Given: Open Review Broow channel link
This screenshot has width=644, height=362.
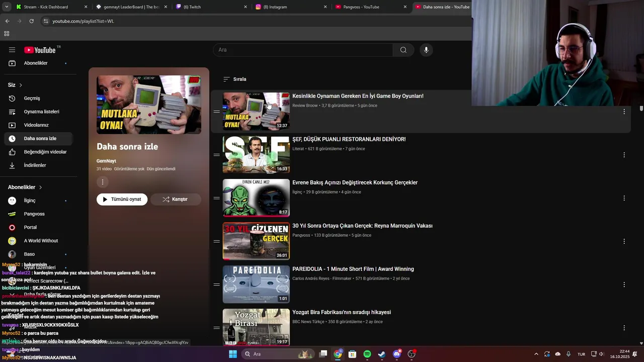Looking at the screenshot, I should 305,106.
